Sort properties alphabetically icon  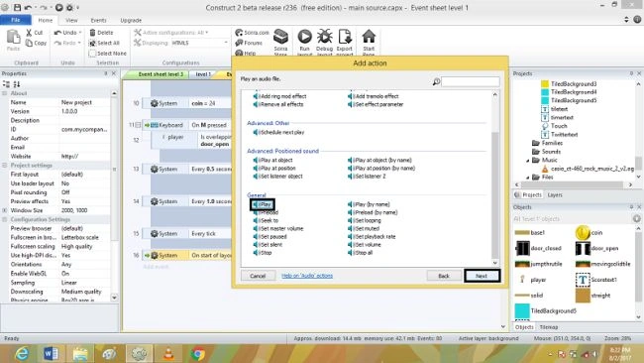17,84
